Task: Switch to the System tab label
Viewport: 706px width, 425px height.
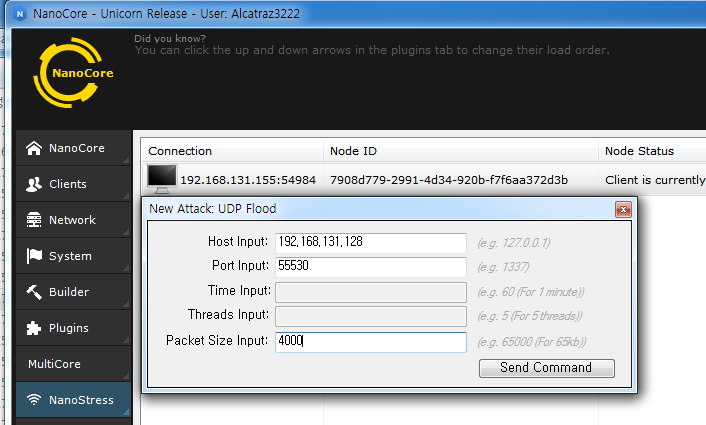Action: coord(70,256)
